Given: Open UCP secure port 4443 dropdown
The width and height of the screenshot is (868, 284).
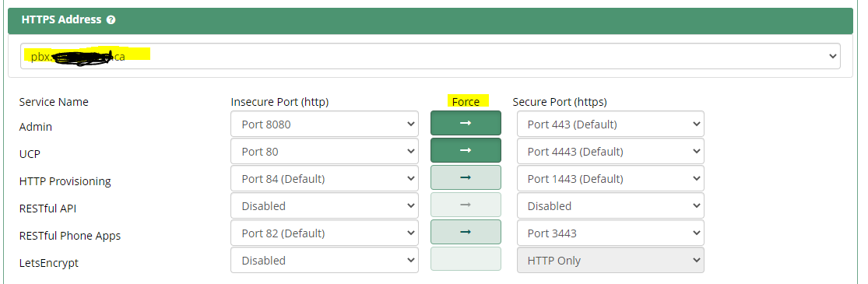Looking at the screenshot, I should pos(610,151).
